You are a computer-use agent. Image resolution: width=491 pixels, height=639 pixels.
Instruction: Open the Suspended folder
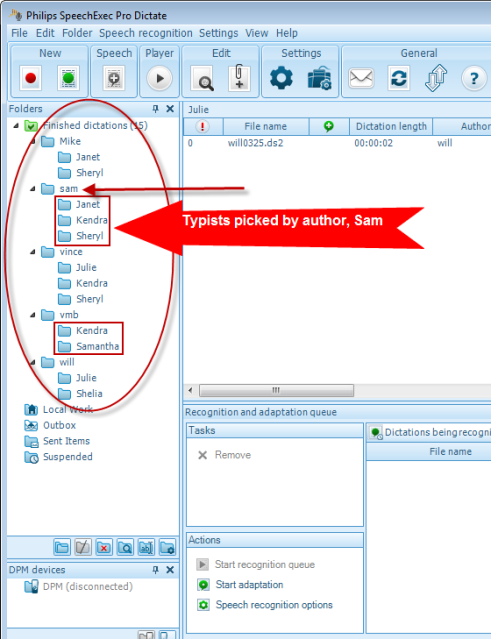click(58, 457)
